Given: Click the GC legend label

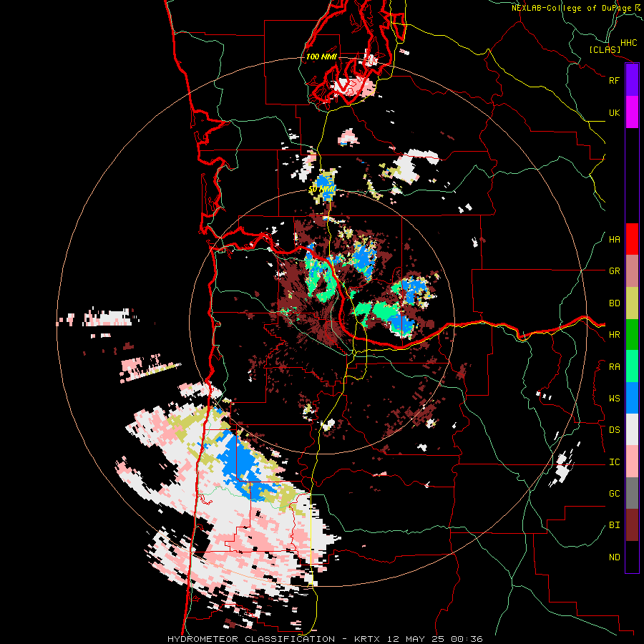Looking at the screenshot, I should [x=614, y=494].
